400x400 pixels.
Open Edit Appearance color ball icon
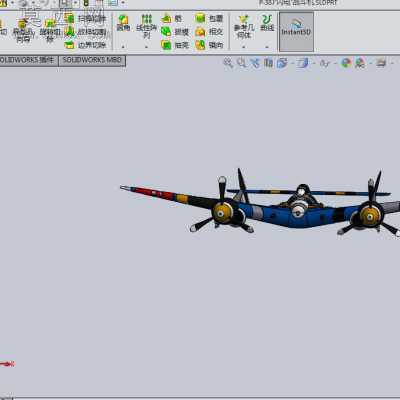tap(346, 63)
